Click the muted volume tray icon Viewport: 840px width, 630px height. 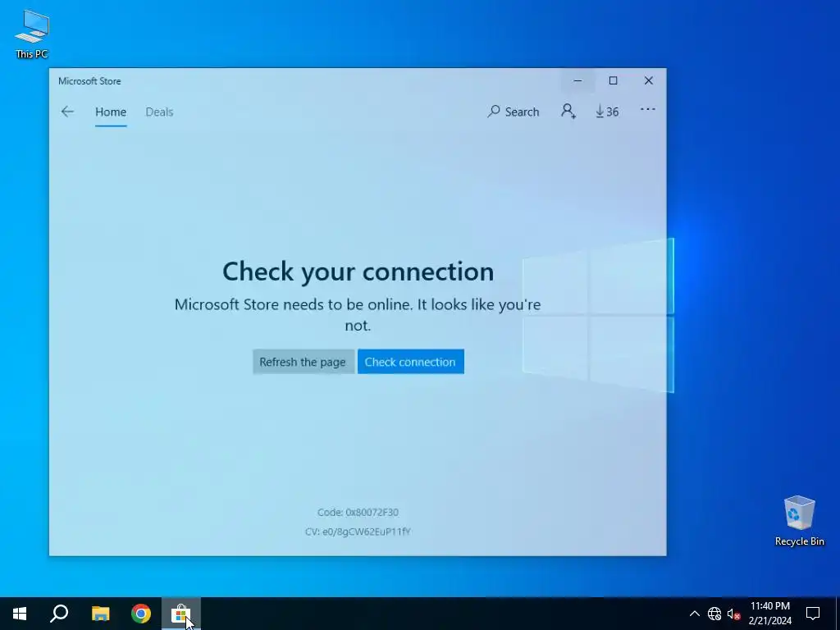733,614
